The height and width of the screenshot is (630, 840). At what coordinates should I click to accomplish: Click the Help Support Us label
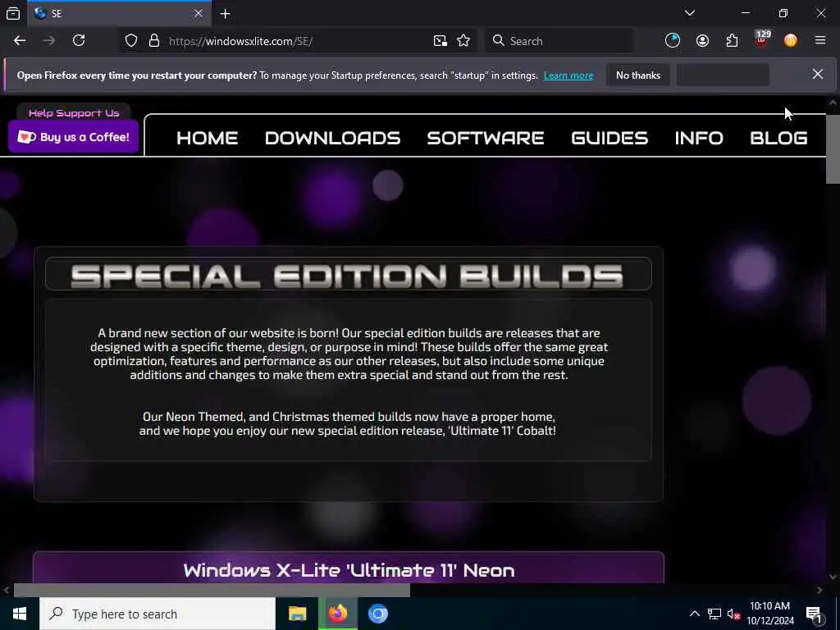point(74,113)
